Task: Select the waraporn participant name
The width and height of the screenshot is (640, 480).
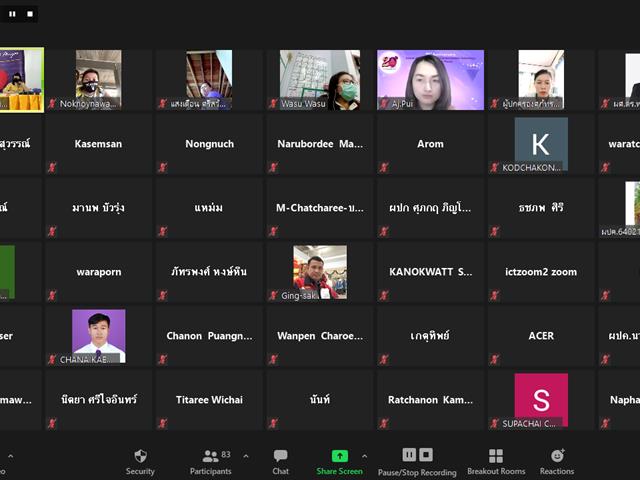Action: 98,272
